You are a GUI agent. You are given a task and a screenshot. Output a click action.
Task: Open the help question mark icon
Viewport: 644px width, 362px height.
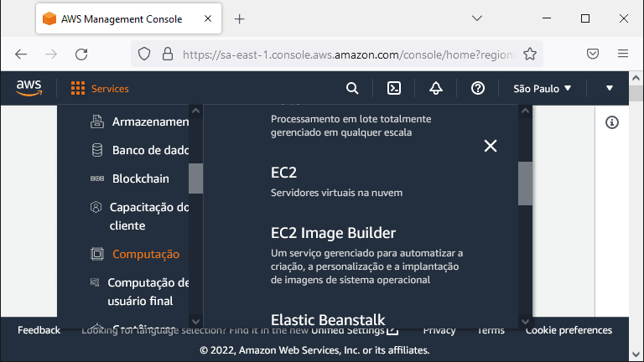coord(478,88)
